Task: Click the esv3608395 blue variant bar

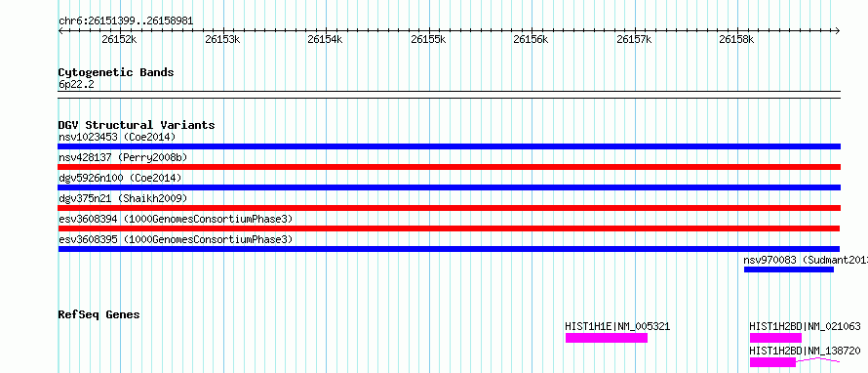Action: [x=449, y=249]
